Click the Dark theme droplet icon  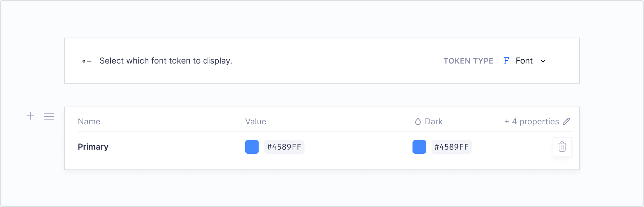[x=418, y=122]
